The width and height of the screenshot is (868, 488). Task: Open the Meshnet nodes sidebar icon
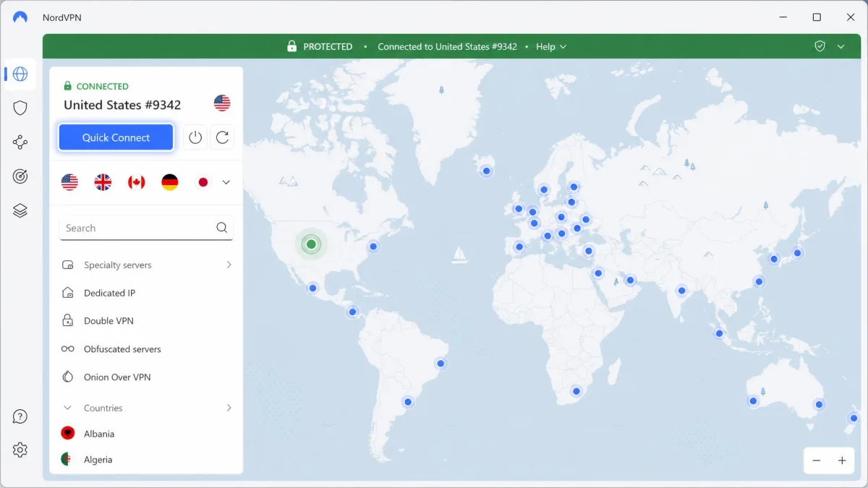click(x=20, y=142)
